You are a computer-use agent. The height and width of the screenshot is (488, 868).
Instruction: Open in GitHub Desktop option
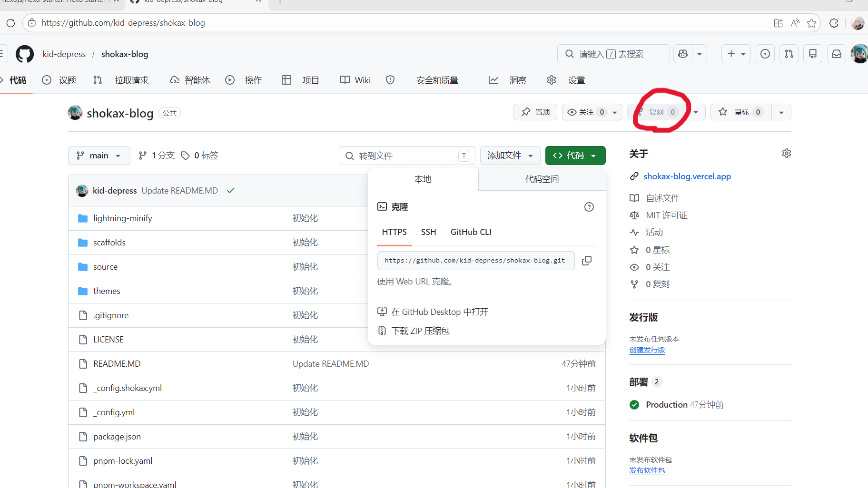pos(433,312)
